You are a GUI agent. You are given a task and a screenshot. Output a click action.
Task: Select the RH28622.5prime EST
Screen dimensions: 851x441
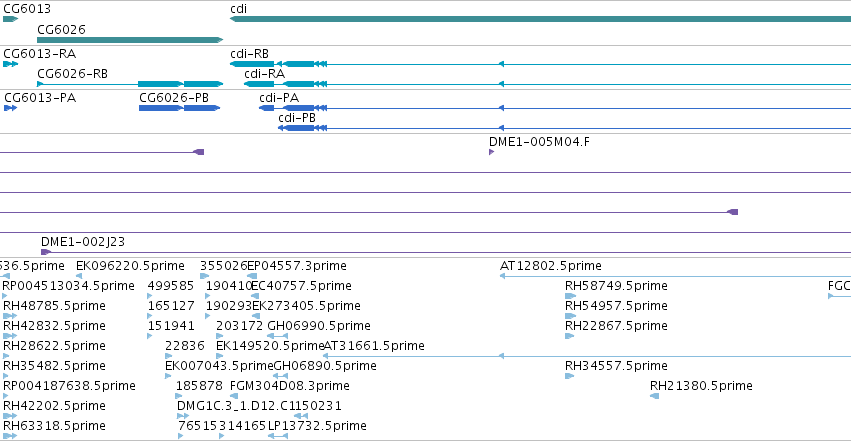pyautogui.click(x=6, y=356)
